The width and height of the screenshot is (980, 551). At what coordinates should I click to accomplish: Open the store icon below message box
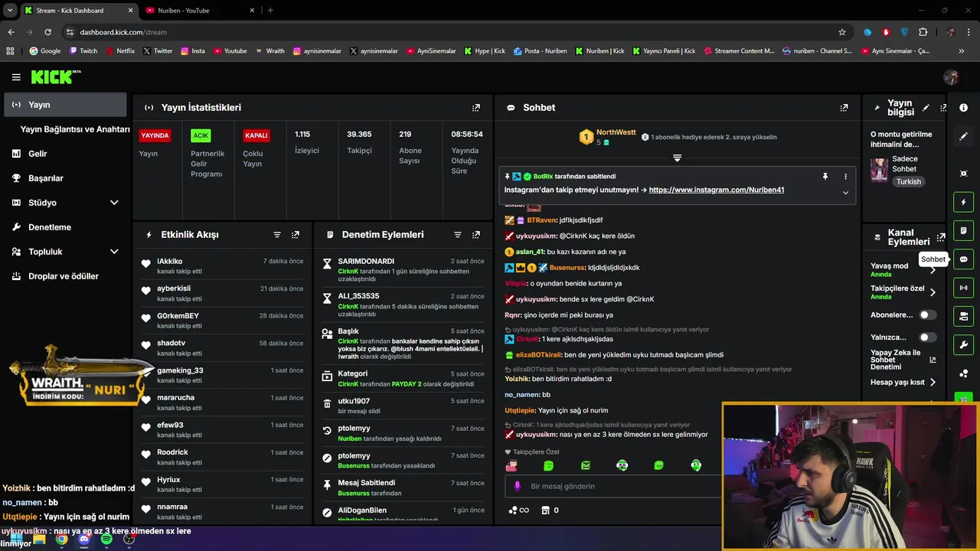click(x=546, y=510)
